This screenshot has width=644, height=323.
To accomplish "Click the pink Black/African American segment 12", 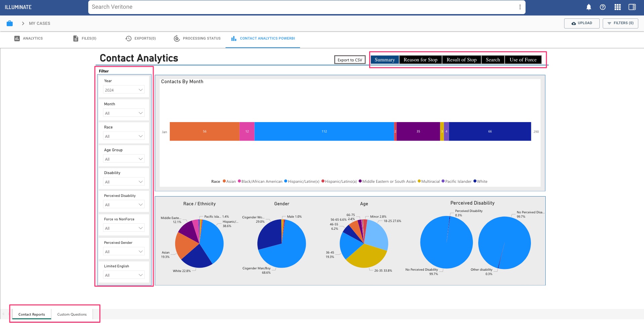I will 247,131.
